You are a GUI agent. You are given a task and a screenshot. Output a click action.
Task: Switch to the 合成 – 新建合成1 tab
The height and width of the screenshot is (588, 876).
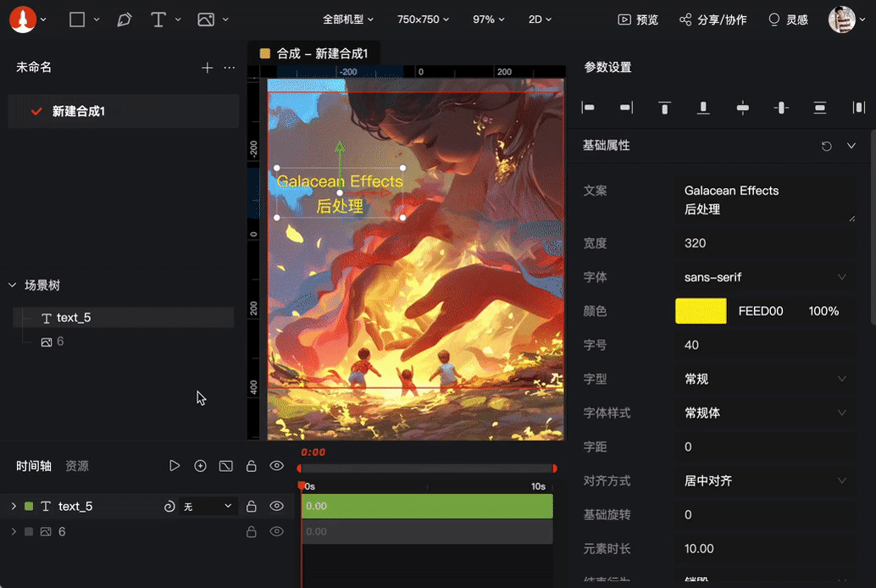pyautogui.click(x=314, y=53)
